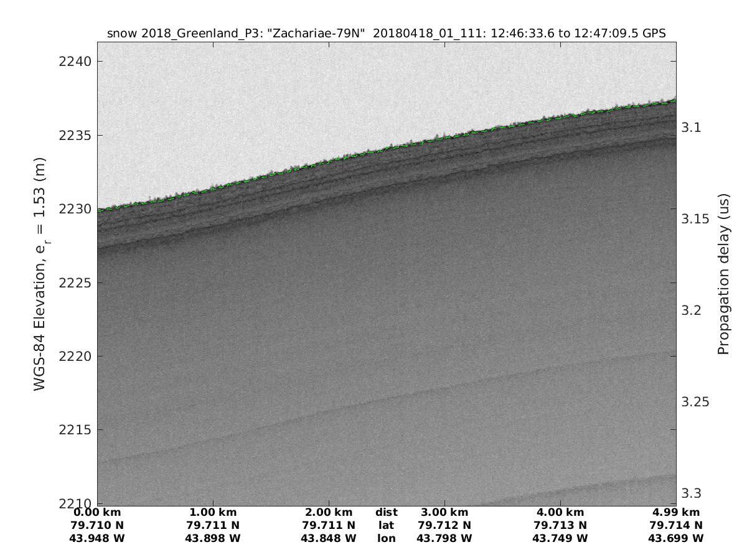Click propagation delay tick 3.25
The height and width of the screenshot is (560, 747).
coord(695,402)
